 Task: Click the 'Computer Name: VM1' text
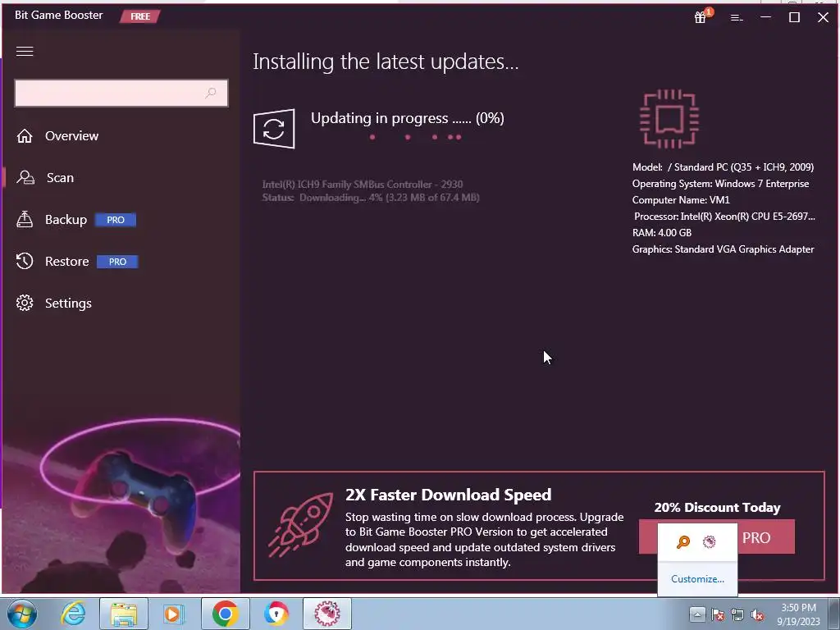coord(681,200)
